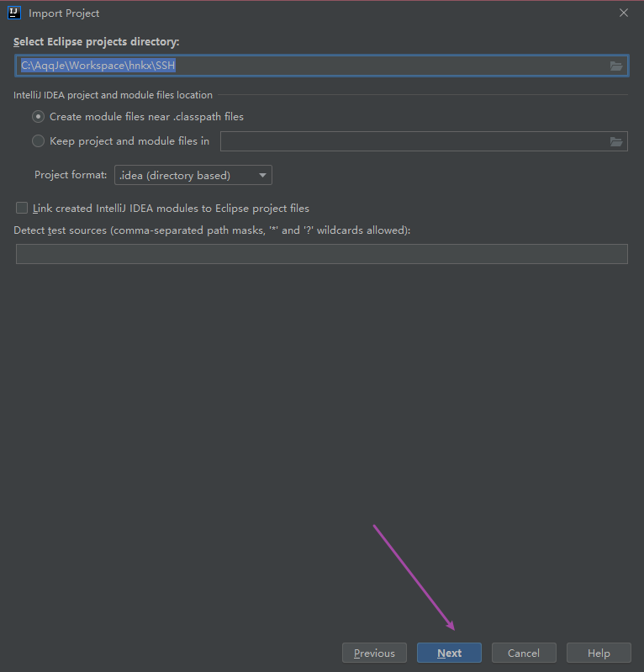Open the Project format dropdown
644x672 pixels.
193,175
